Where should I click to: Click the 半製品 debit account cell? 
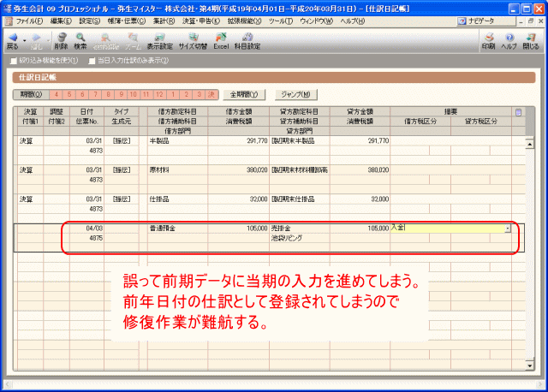pyautogui.click(x=177, y=141)
